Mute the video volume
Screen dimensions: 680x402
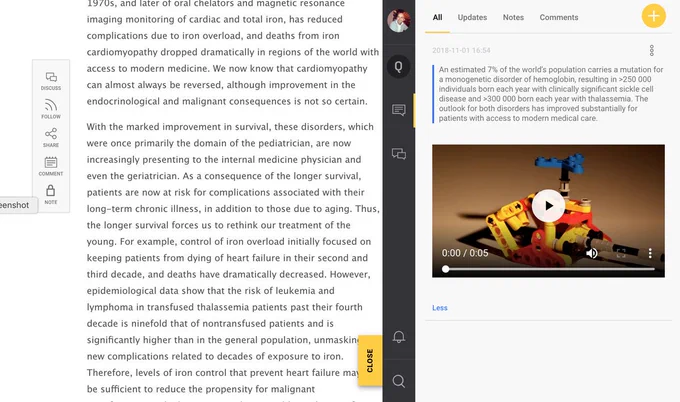(x=592, y=253)
